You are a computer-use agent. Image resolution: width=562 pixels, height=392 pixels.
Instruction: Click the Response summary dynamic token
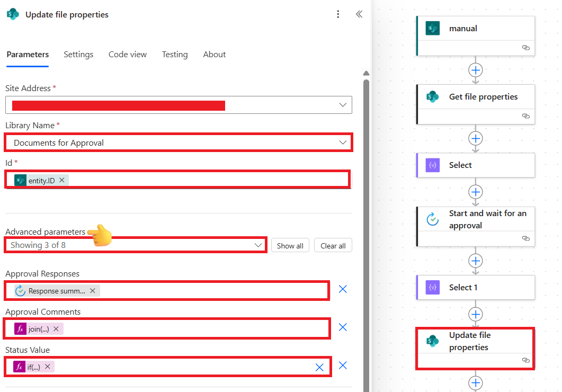(x=57, y=291)
